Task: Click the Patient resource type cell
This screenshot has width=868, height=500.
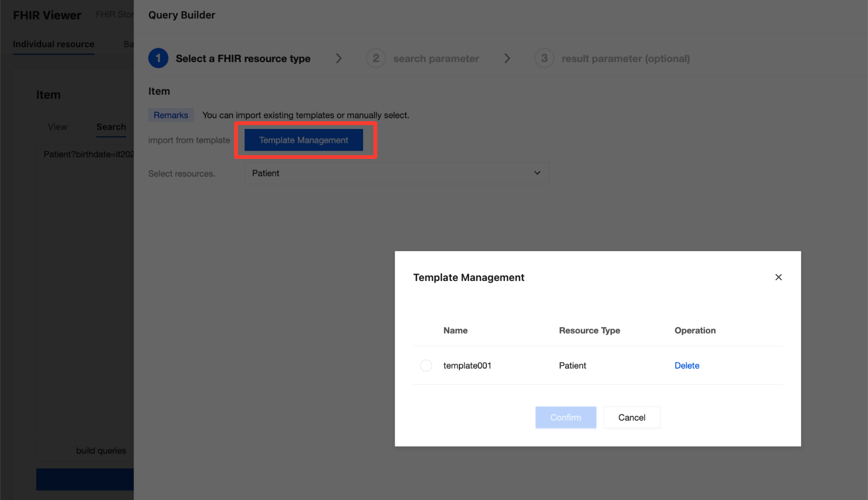Action: [572, 365]
